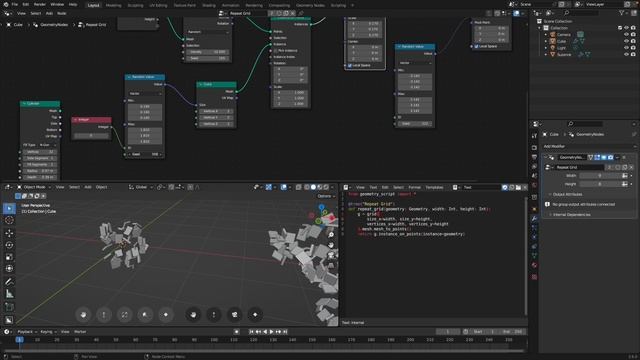Viewport: 640px width, 360px height.
Task: Select the 3D Cursor tool
Action: coord(9,220)
